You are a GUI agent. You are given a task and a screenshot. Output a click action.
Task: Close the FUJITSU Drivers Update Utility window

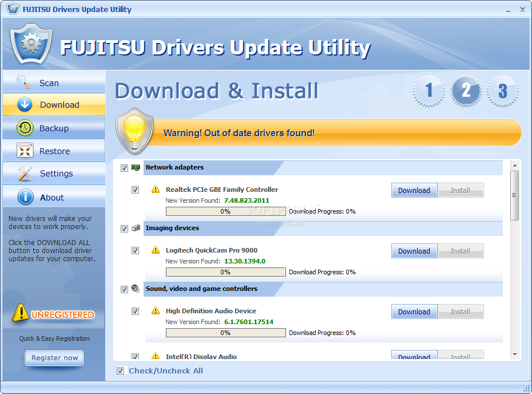click(x=522, y=10)
